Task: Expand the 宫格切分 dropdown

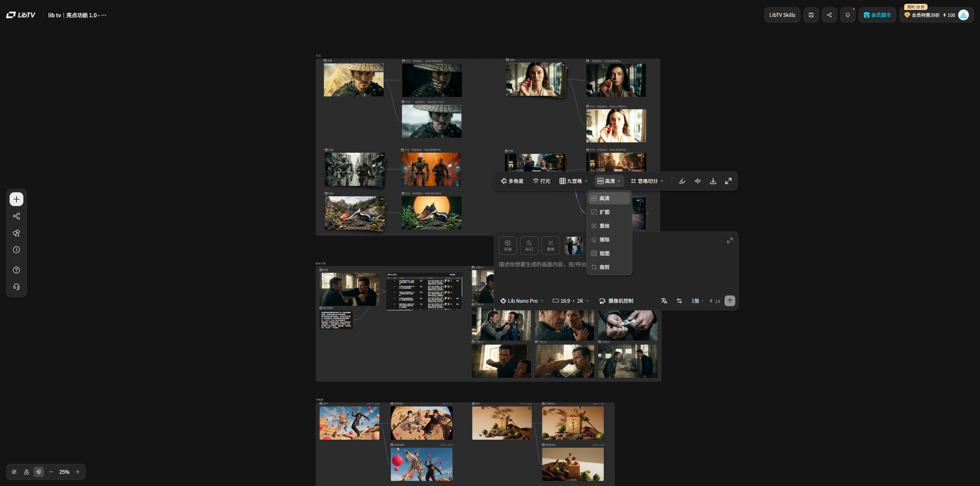Action: [x=647, y=181]
